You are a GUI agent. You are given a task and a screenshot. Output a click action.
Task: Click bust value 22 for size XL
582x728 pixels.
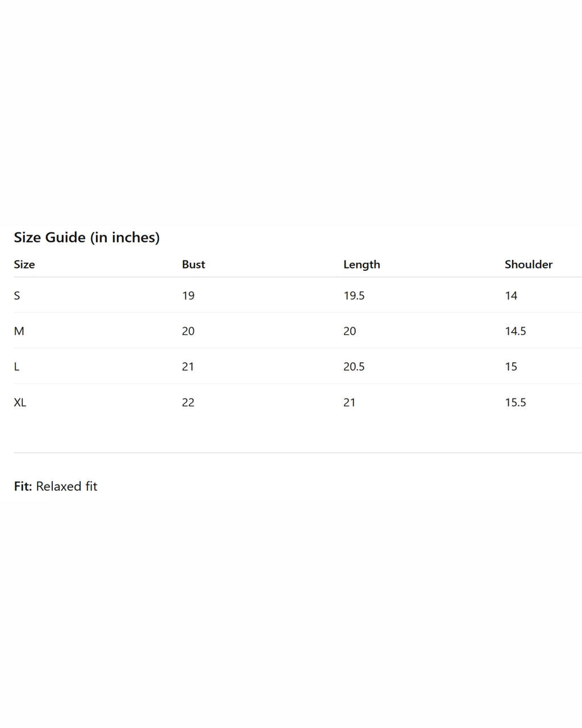coord(188,402)
